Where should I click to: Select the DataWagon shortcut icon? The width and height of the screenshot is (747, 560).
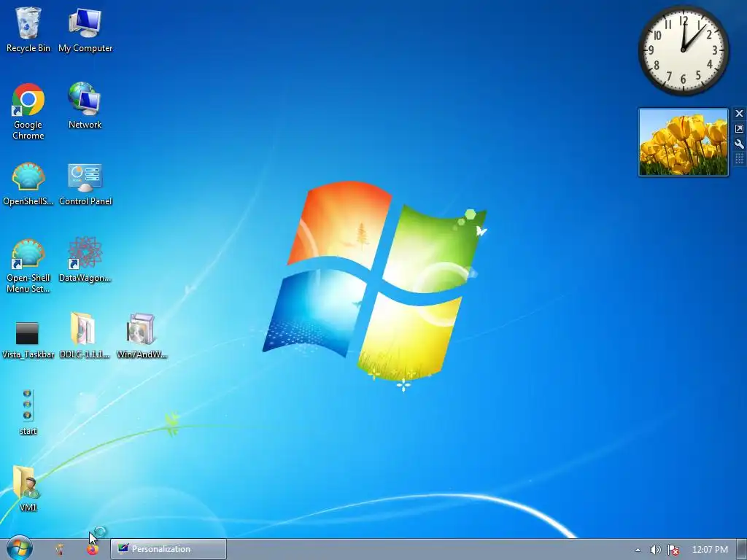85,260
